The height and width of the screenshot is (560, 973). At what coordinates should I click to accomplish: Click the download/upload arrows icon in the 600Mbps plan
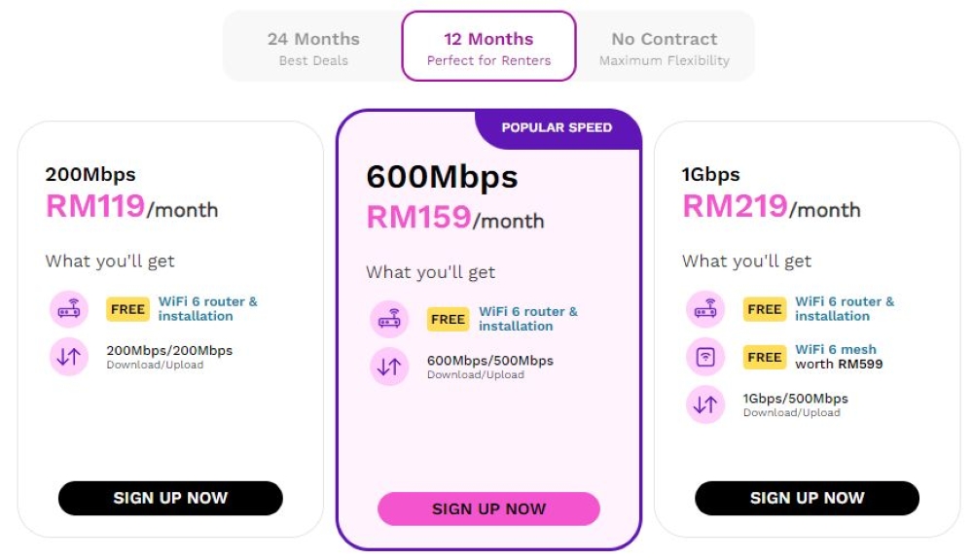coord(390,367)
